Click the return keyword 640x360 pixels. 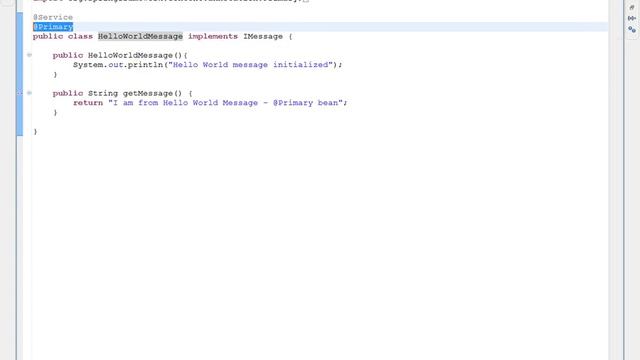[x=88, y=103]
